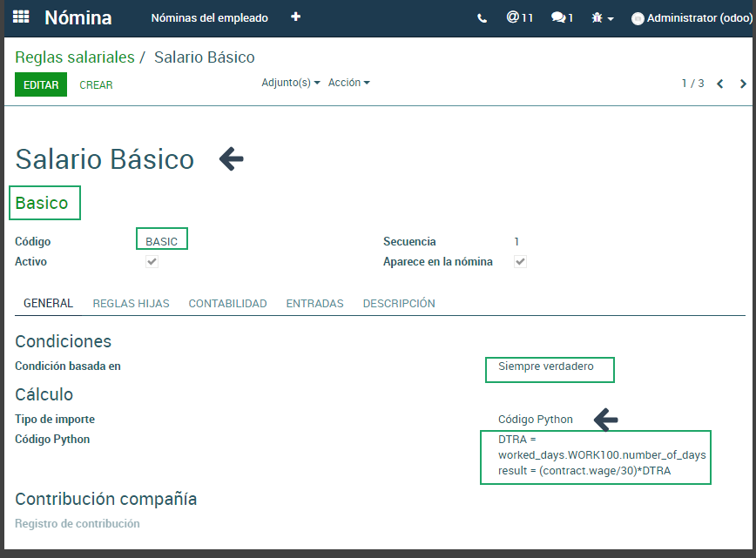Screen dimensions: 756x558
Task: Click the Crear button
Action: (x=96, y=85)
